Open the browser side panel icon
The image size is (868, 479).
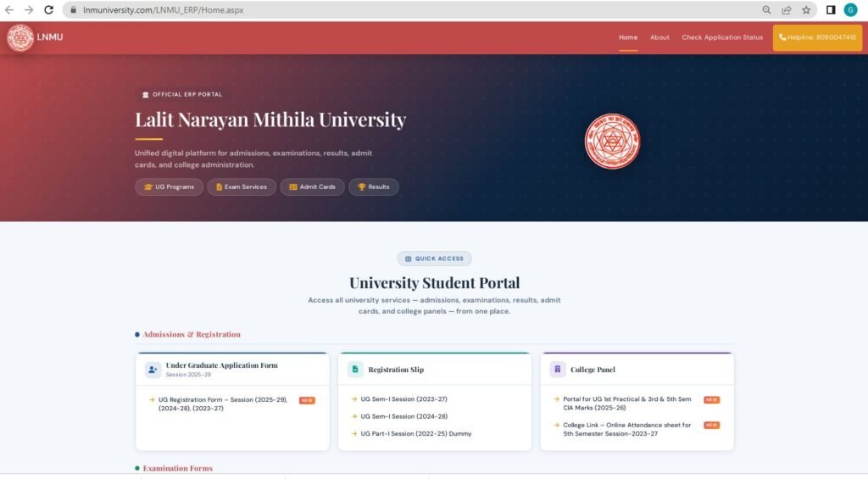[x=831, y=10]
